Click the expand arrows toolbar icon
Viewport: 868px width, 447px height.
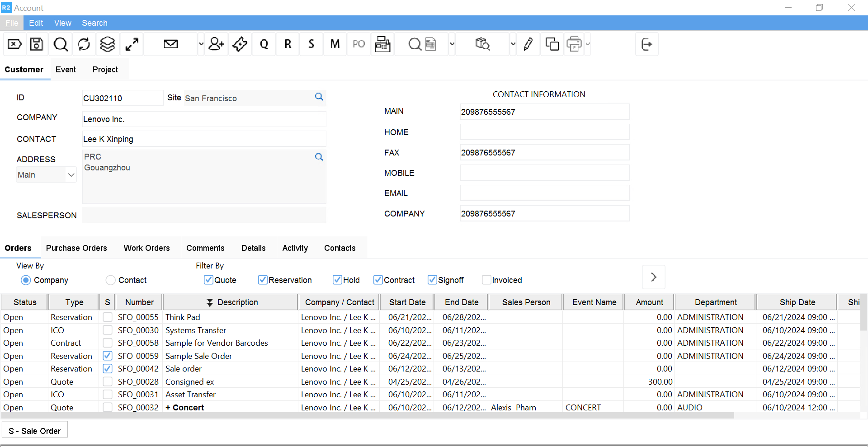click(x=132, y=44)
